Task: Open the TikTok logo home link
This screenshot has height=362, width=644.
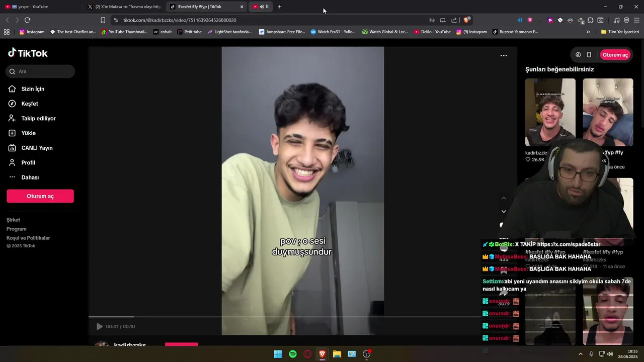Action: [28, 53]
